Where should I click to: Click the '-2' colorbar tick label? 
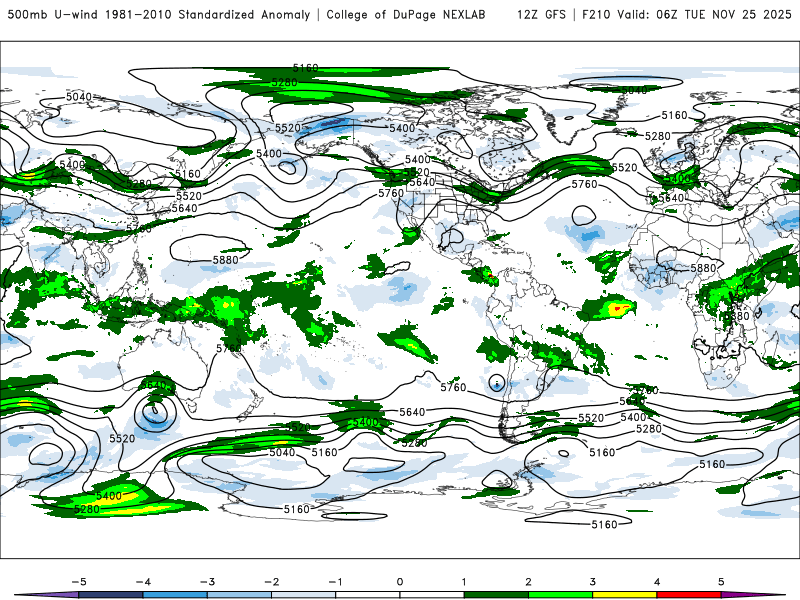271,582
